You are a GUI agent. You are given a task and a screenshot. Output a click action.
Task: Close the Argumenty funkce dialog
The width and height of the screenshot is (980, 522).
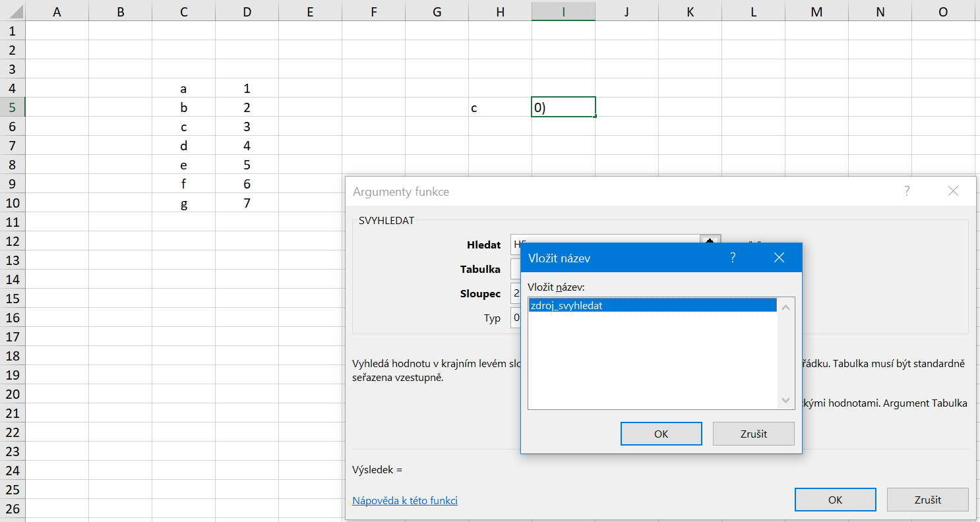(952, 191)
